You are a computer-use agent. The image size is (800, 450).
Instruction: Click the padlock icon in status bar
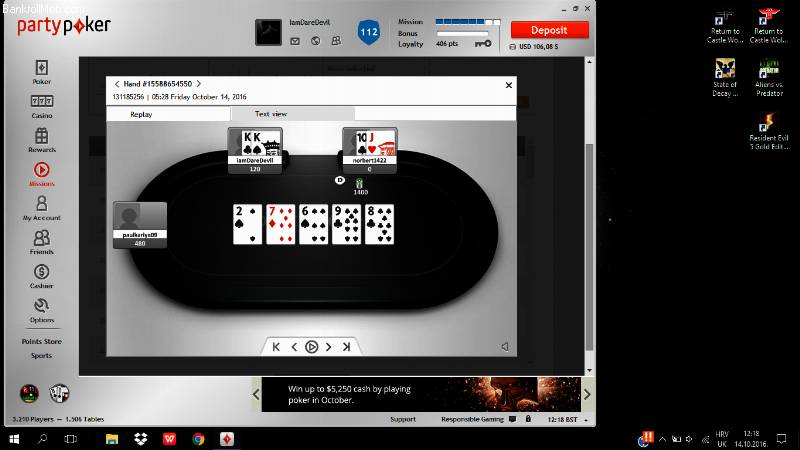click(x=528, y=419)
